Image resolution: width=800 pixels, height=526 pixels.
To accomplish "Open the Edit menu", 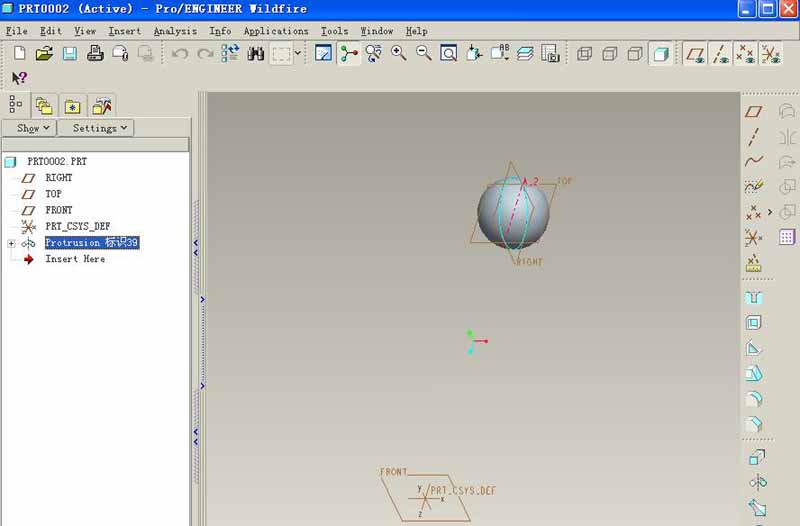I will pos(51,31).
